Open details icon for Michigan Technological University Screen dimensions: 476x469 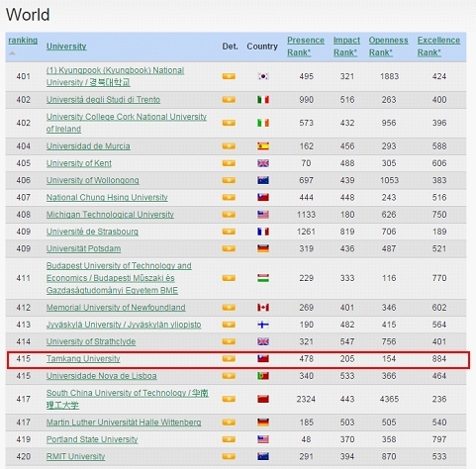(229, 215)
